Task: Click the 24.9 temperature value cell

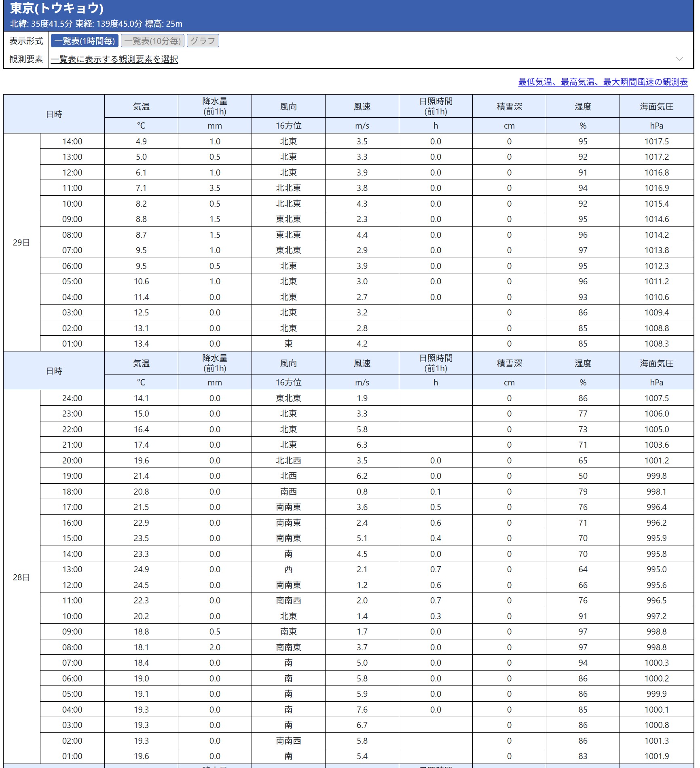Action: pos(141,569)
